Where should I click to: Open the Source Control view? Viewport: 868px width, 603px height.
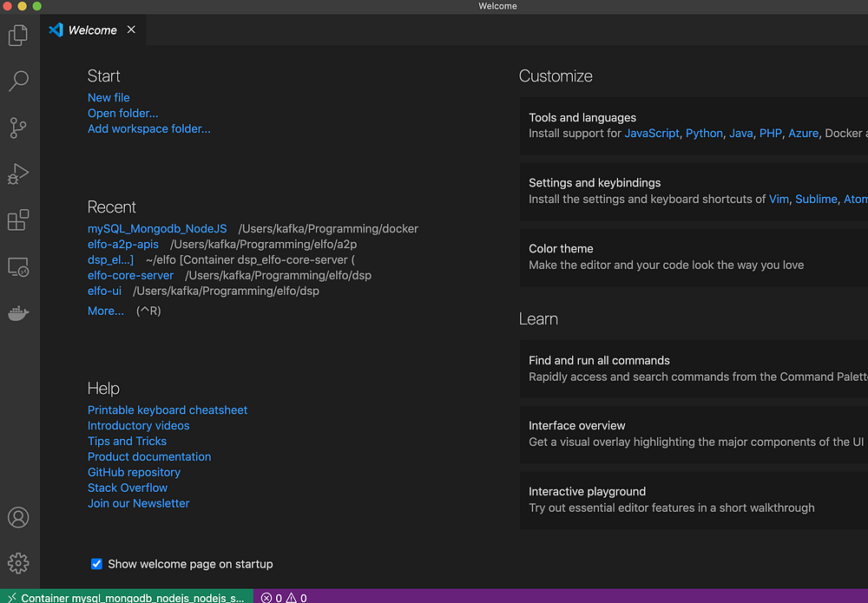[x=18, y=128]
